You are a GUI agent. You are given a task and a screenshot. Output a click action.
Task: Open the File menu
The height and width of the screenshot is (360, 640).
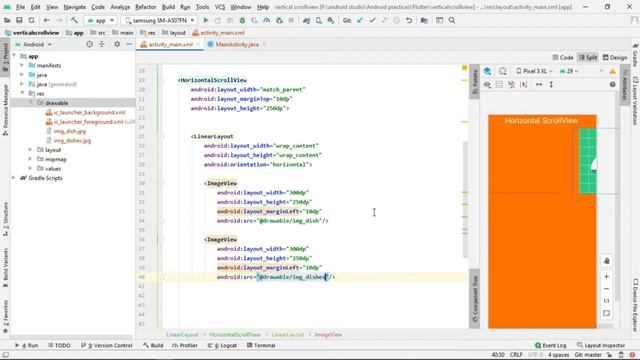point(20,7)
